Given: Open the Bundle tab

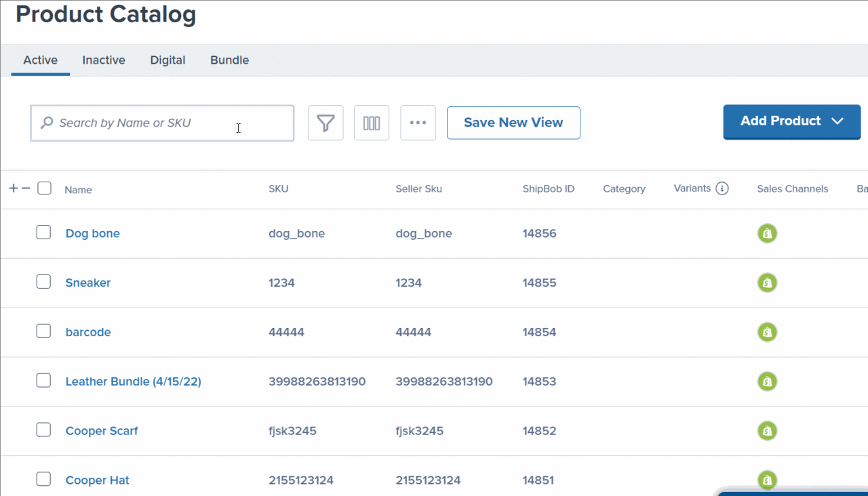Looking at the screenshot, I should [x=229, y=60].
